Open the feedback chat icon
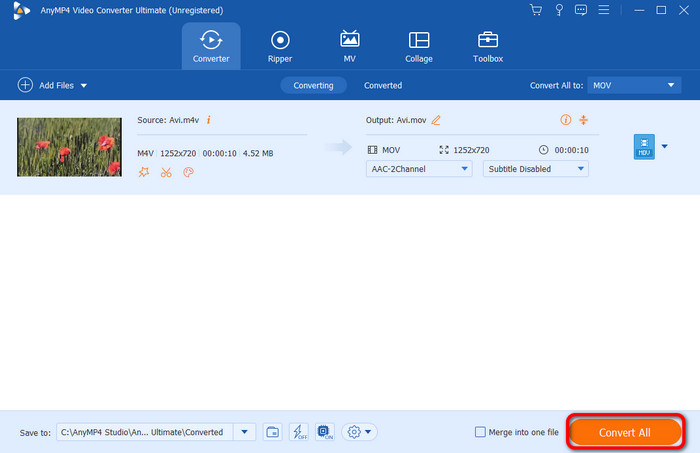The image size is (700, 453). click(x=581, y=10)
